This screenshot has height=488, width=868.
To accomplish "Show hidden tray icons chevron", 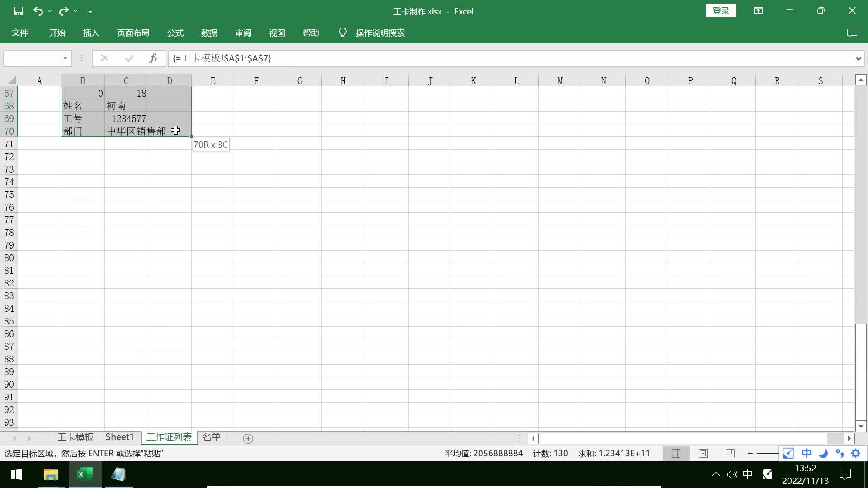I will coord(716,474).
